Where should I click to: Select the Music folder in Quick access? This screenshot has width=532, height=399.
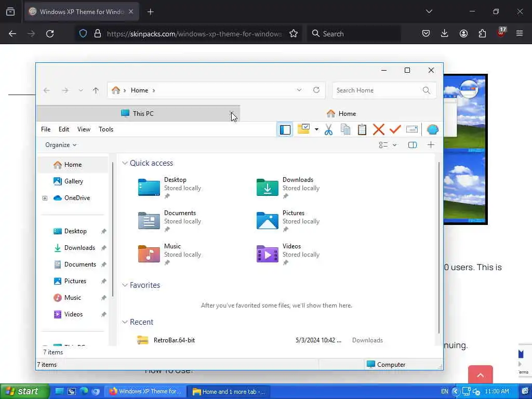pyautogui.click(x=170, y=254)
